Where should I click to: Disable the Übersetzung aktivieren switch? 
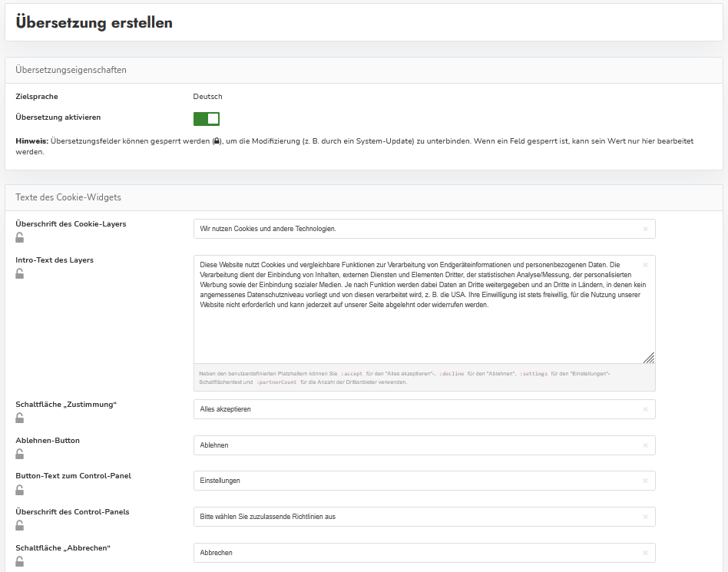pos(207,118)
